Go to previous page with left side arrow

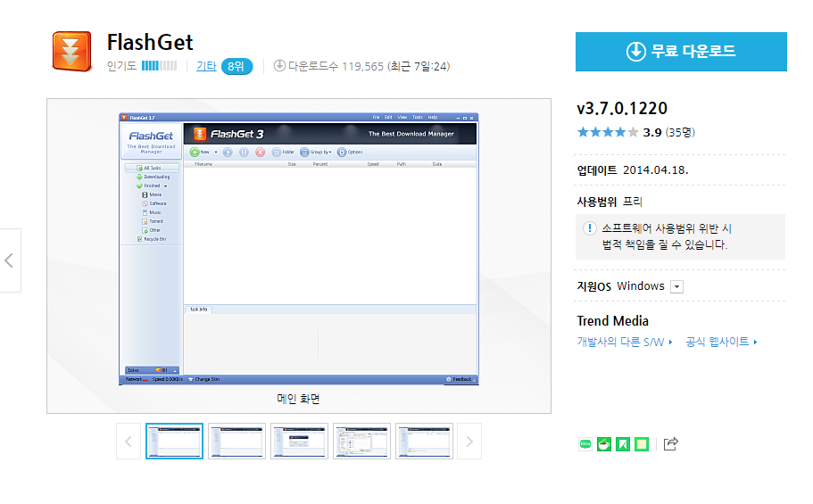(9, 260)
